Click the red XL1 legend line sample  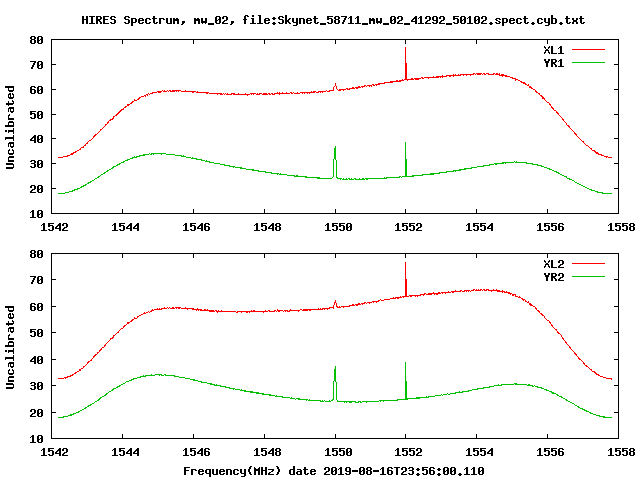[x=588, y=50]
